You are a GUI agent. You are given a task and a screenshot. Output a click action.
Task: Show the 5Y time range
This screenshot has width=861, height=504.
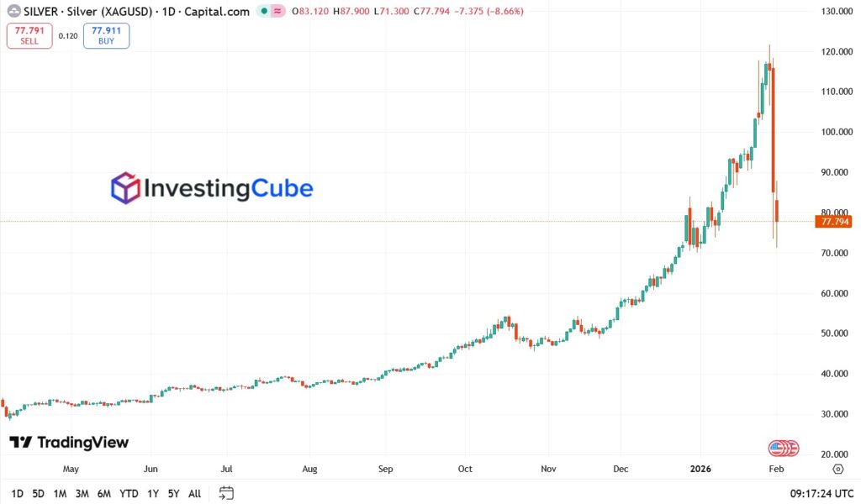pos(173,494)
